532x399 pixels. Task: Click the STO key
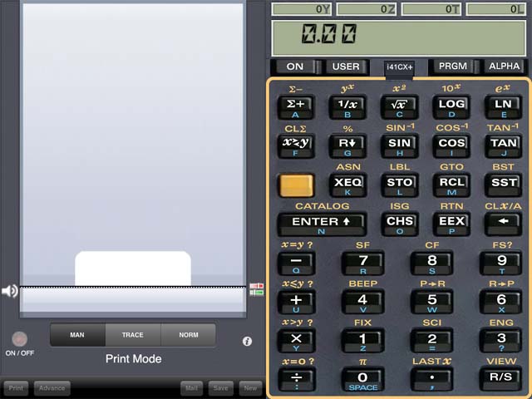(x=399, y=185)
